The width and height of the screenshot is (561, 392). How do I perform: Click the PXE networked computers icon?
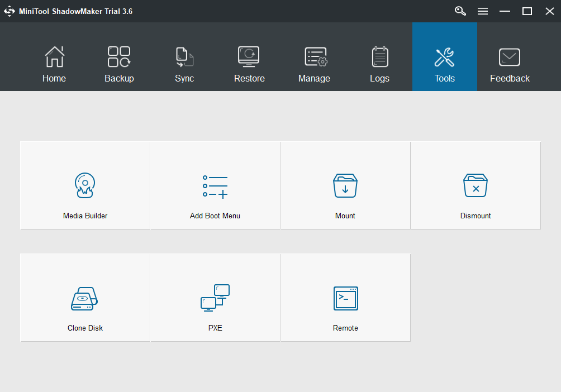tap(215, 298)
